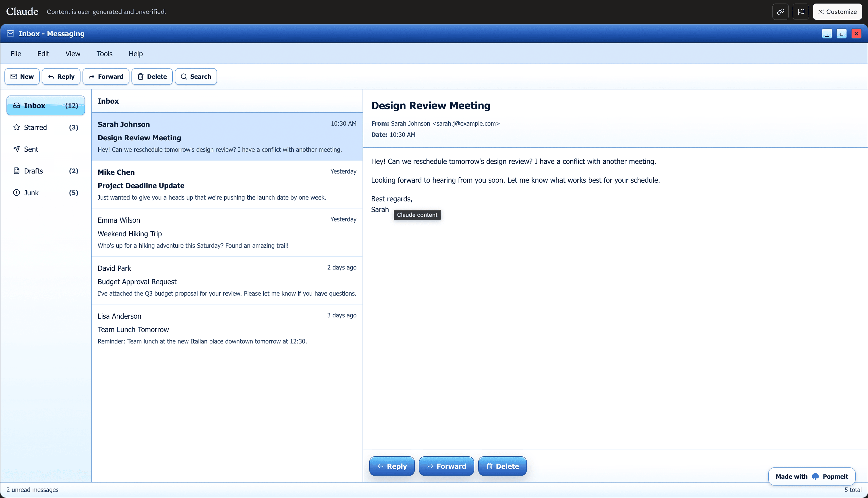The width and height of the screenshot is (868, 498).
Task: Open the Tools menu
Action: click(x=104, y=54)
